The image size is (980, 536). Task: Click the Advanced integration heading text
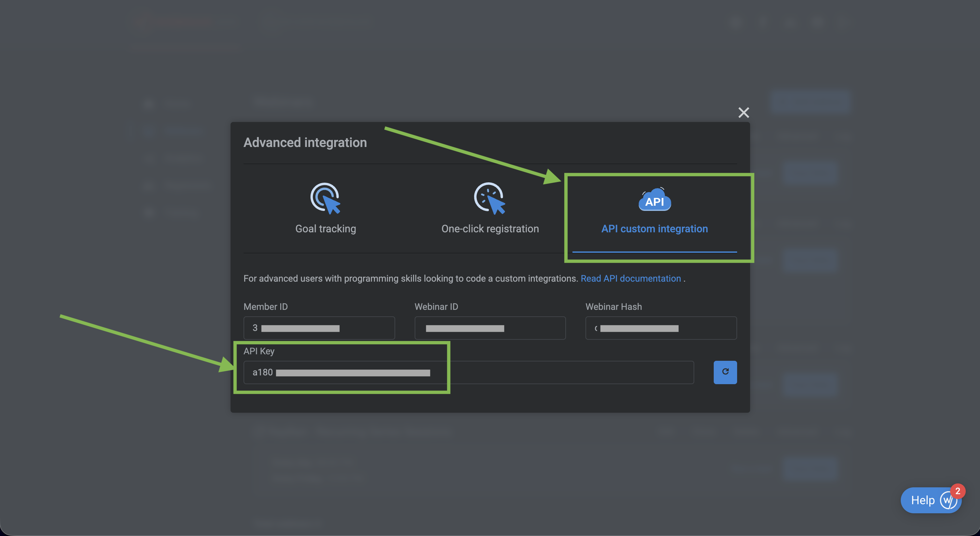pos(305,142)
